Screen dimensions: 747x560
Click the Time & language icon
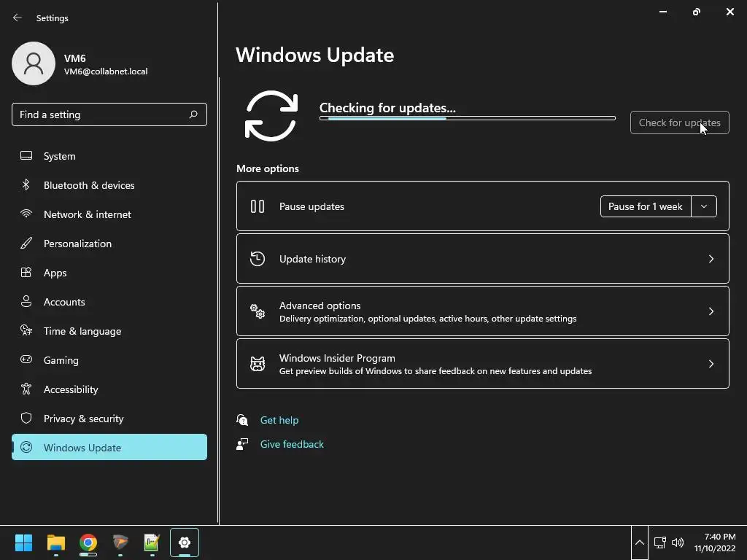tap(26, 330)
